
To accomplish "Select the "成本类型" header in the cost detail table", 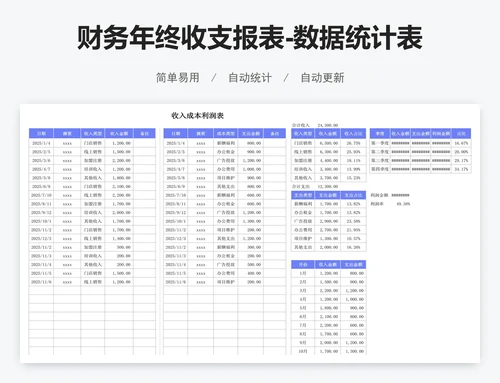I will point(226,133).
